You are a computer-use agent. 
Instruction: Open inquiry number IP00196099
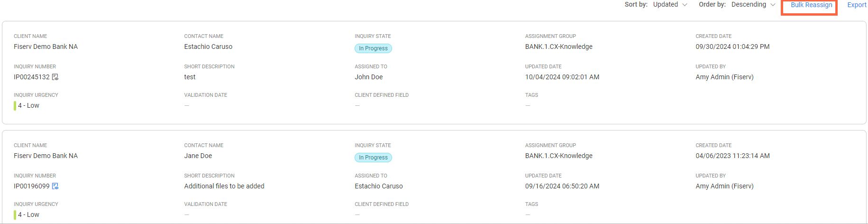pyautogui.click(x=32, y=186)
